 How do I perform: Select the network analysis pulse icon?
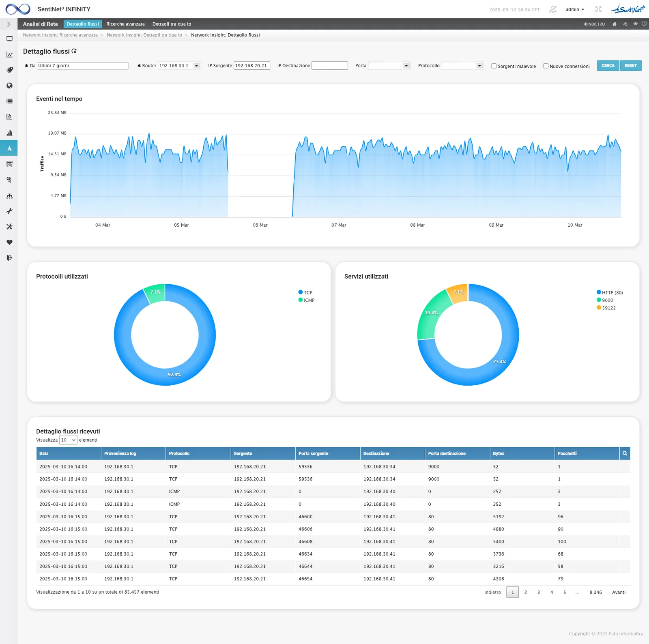pos(9,148)
